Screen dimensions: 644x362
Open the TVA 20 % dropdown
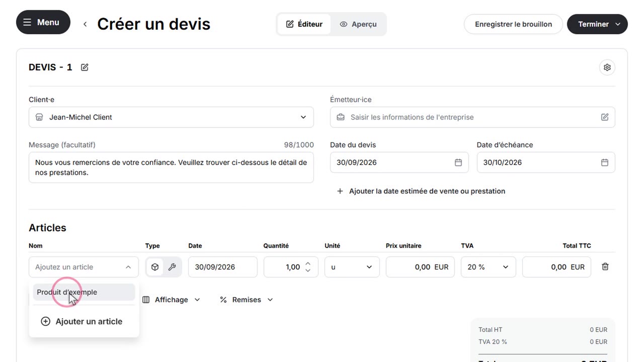pos(489,267)
